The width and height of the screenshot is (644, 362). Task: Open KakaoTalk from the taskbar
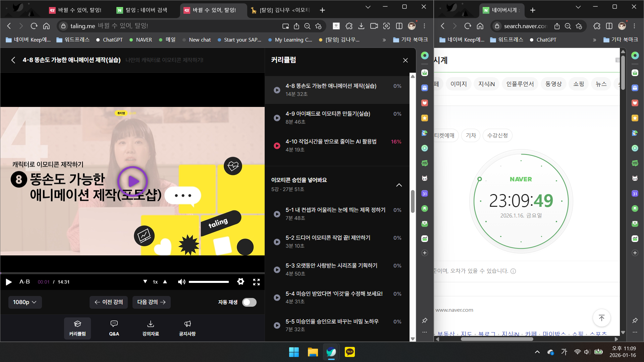350,352
